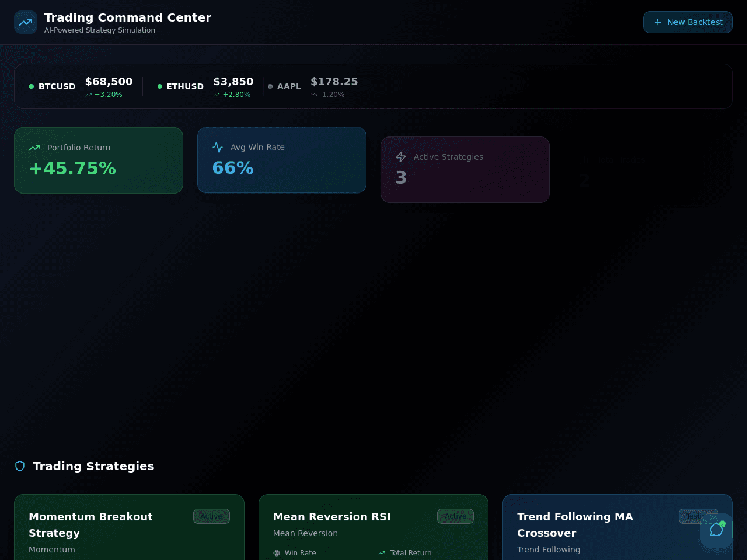
Task: Click the Avg Win Rate pulse icon
Action: click(x=218, y=147)
